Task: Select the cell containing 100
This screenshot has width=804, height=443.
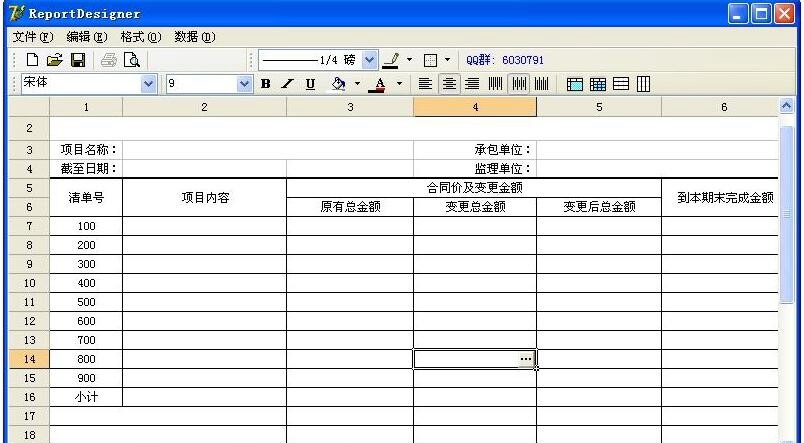Action: click(86, 226)
